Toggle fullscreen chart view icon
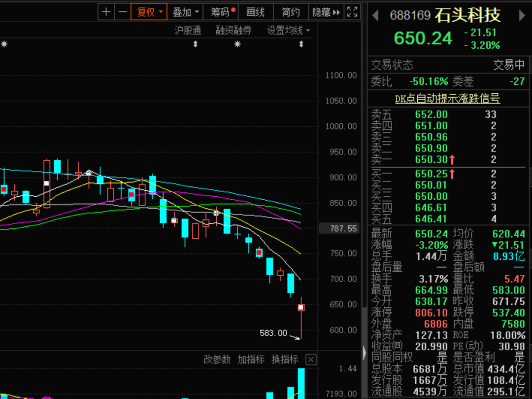Screen dimensions: 532x399 click(352, 12)
